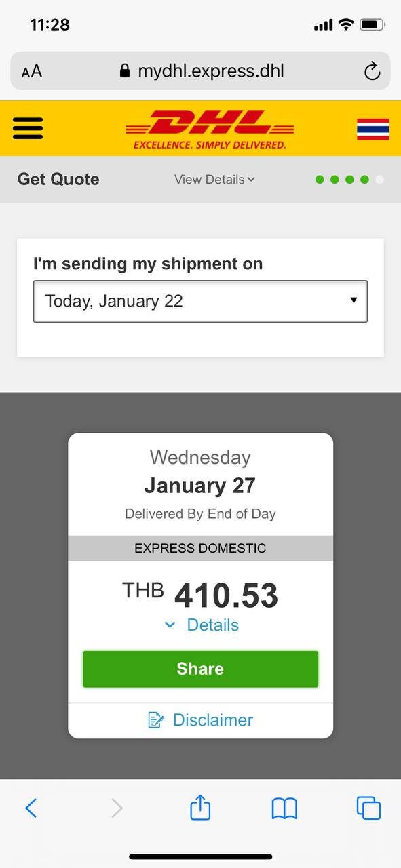Open Safari bookmarks book icon
The image size is (401, 868).
284,808
